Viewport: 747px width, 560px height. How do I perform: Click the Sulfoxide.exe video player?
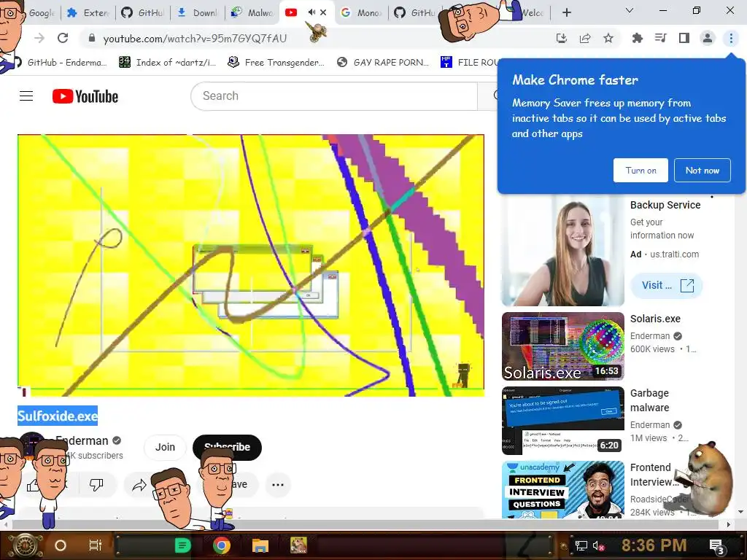(251, 265)
